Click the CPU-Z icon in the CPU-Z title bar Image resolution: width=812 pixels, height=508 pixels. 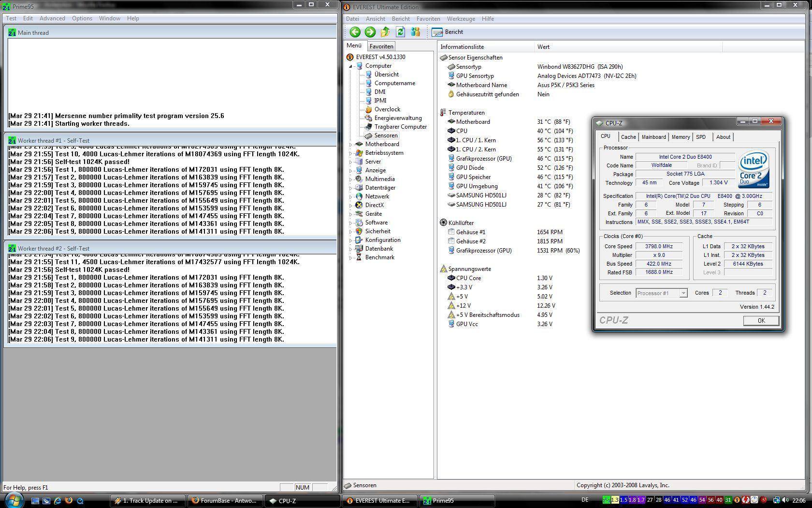(600, 123)
